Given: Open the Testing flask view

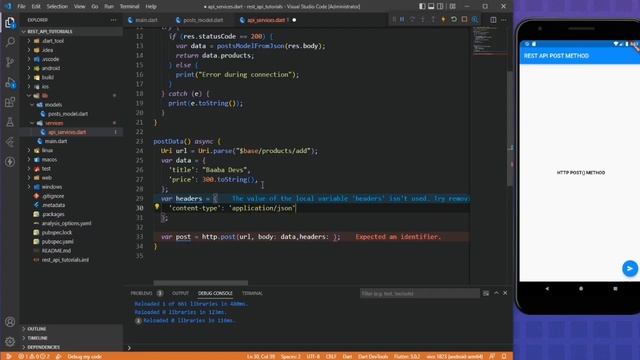Looking at the screenshot, I should (10, 122).
